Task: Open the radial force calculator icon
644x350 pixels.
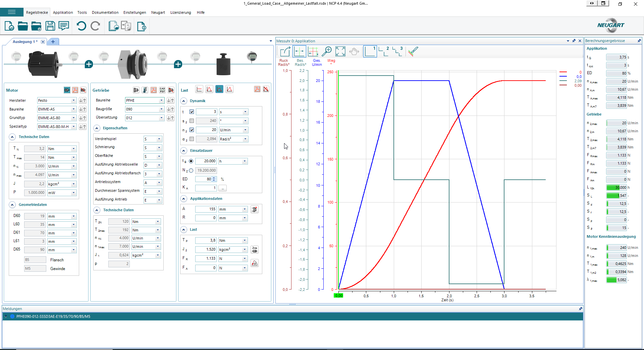Action: coord(255,263)
